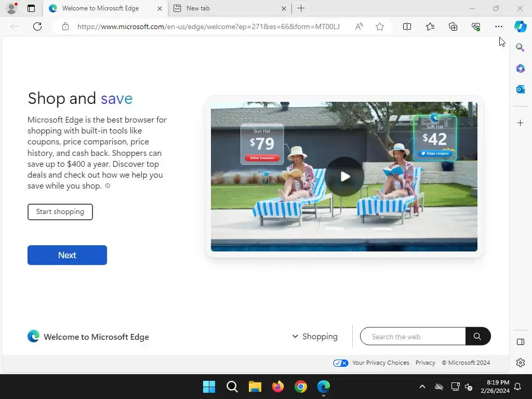The width and height of the screenshot is (532, 399).
Task: Click the Start shopping button
Action: coord(60,212)
